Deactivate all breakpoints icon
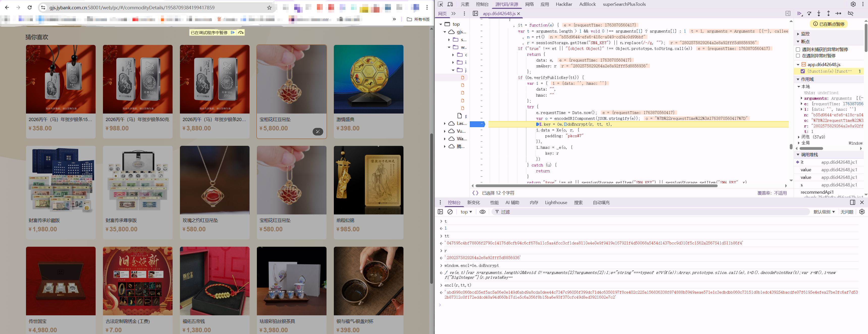Viewport: 868px width, 334px height. pyautogui.click(x=851, y=13)
